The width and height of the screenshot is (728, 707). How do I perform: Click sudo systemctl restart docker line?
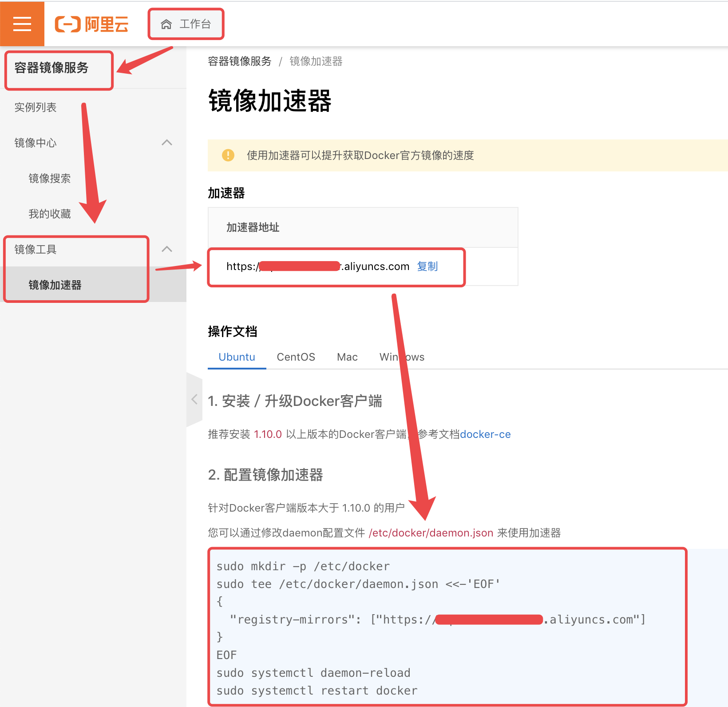coord(317,691)
